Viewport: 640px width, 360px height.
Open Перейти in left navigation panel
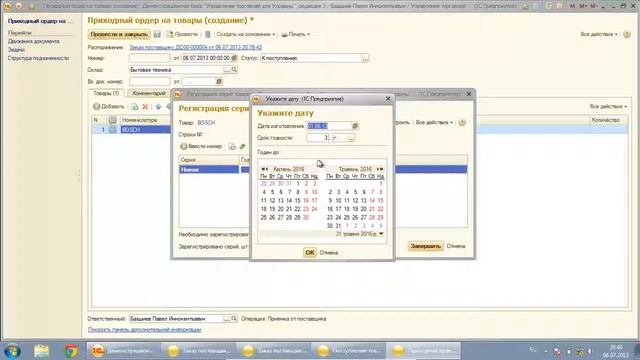point(20,32)
